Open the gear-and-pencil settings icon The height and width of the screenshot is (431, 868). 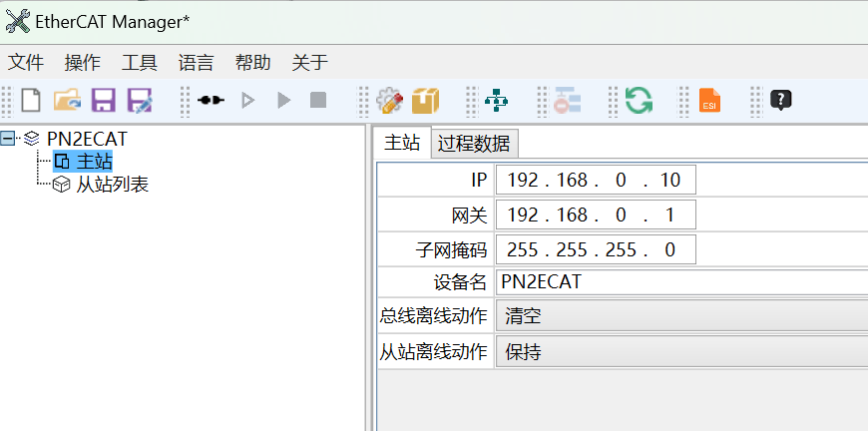389,101
